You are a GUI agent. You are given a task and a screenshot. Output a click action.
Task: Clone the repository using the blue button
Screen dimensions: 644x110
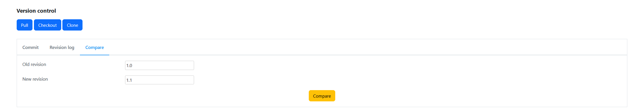coord(72,25)
